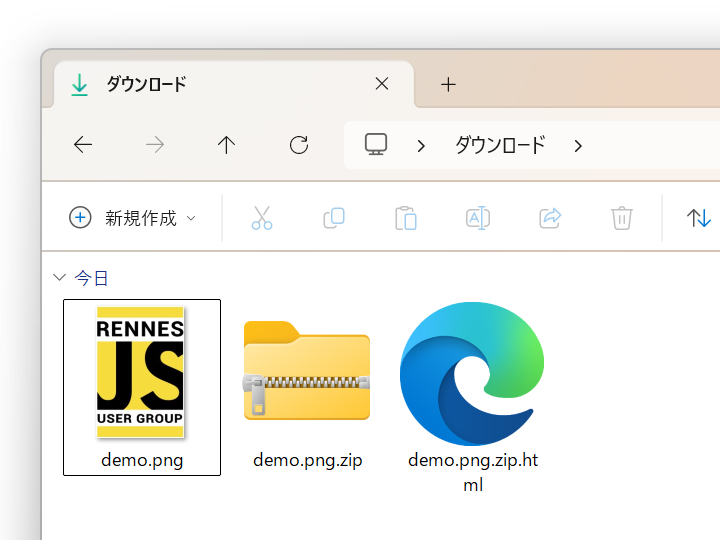
Task: Click the Copy icon in toolbar
Action: (x=334, y=218)
